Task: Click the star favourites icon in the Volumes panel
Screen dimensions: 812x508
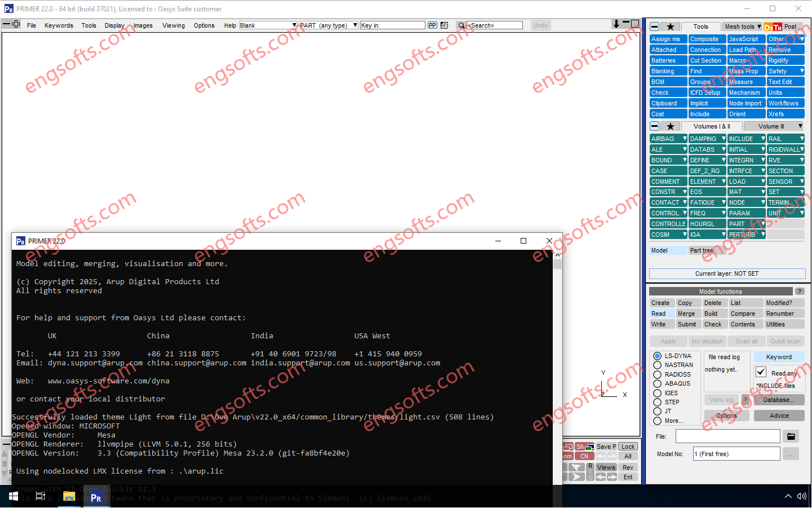Action: (670, 126)
